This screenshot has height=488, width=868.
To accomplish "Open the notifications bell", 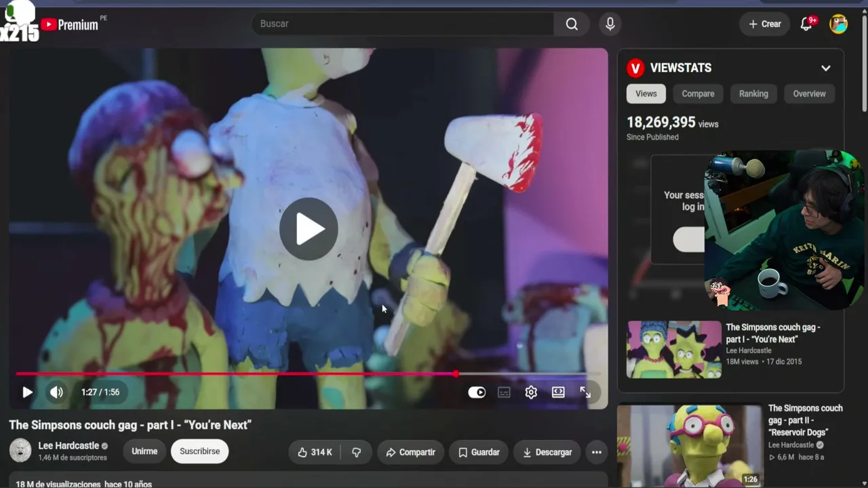I will pos(806,24).
